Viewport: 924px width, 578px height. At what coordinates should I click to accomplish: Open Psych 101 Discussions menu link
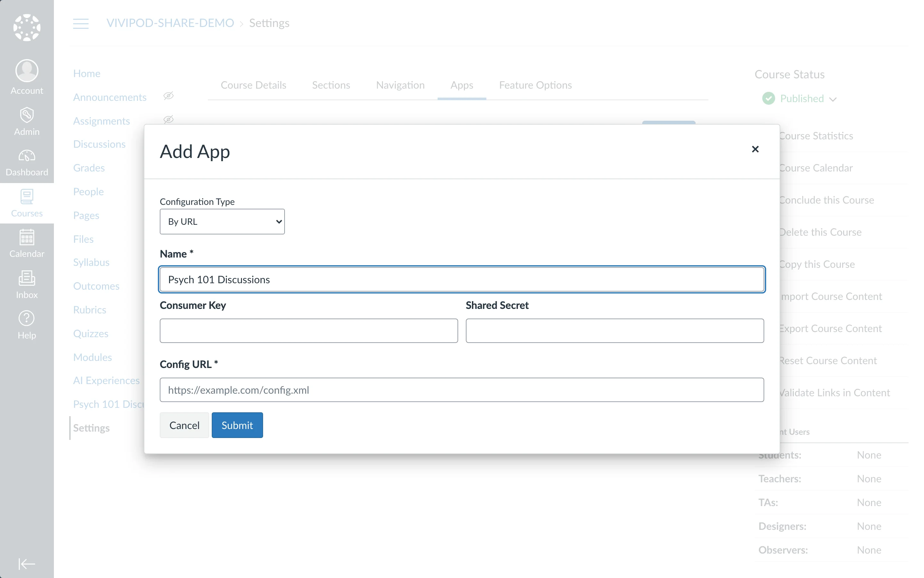[x=109, y=404]
